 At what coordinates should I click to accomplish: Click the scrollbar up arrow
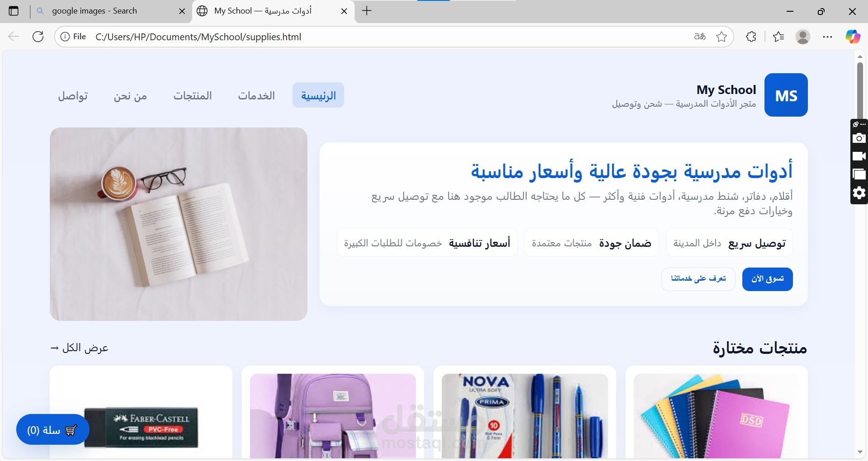(x=860, y=56)
